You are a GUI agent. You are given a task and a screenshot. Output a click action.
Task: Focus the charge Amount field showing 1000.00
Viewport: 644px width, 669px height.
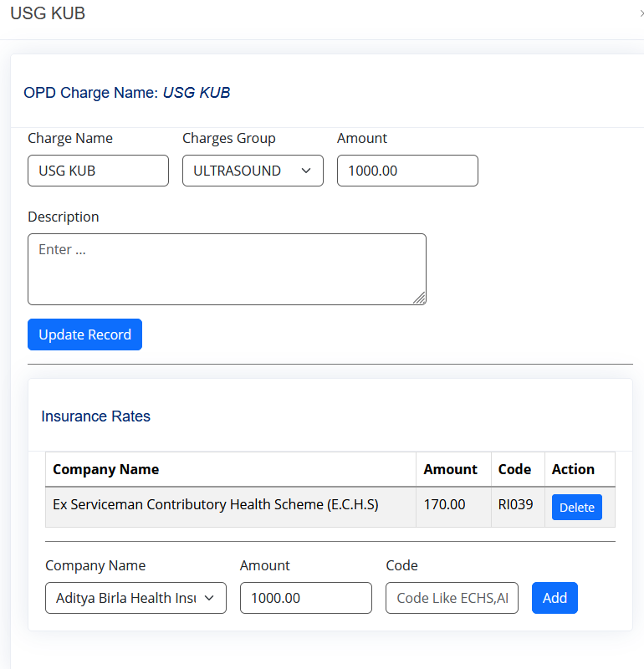[407, 171]
